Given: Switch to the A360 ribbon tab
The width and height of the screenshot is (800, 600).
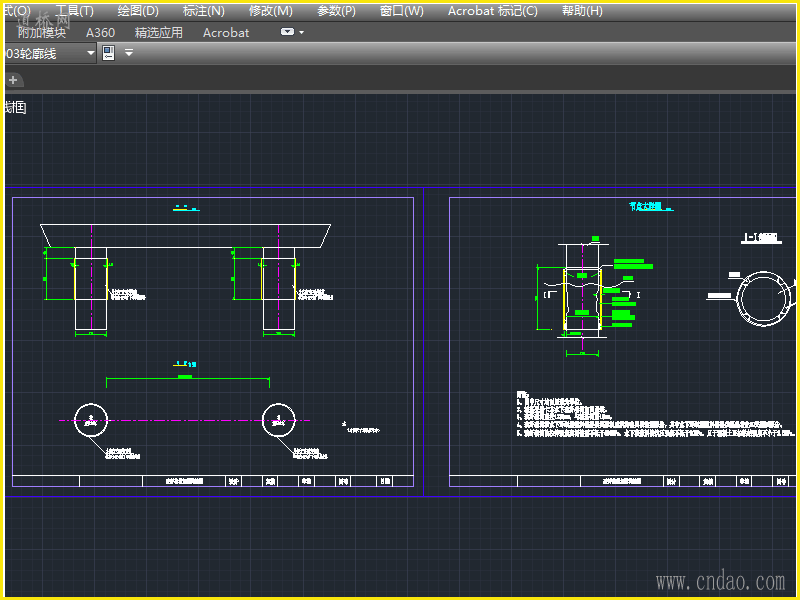Looking at the screenshot, I should click(100, 32).
